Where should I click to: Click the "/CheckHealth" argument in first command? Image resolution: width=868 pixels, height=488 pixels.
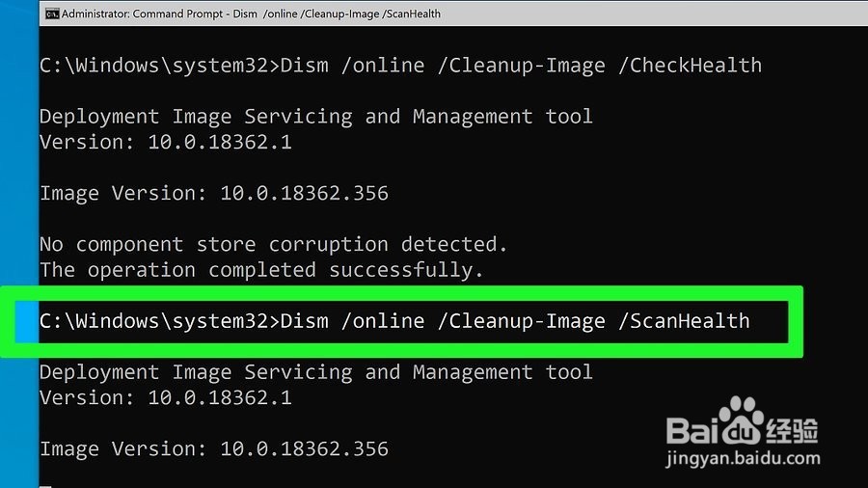pos(690,66)
